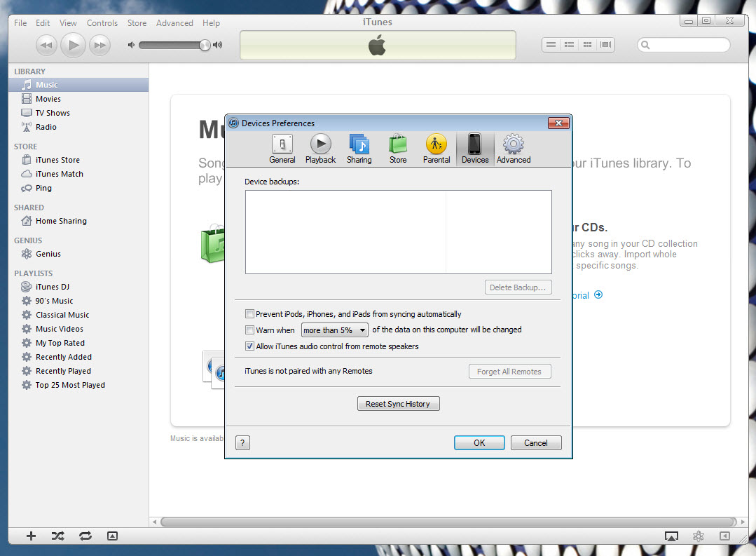
Task: Select the Devices preferences tab
Action: [x=475, y=149]
